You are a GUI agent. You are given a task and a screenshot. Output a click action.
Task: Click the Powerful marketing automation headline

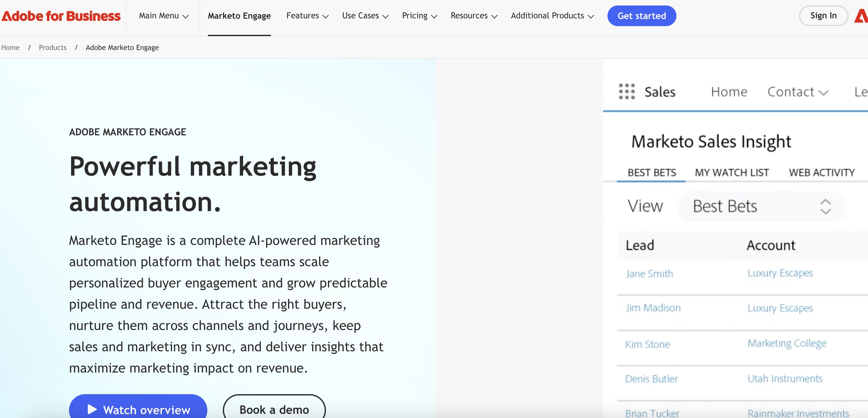(193, 184)
